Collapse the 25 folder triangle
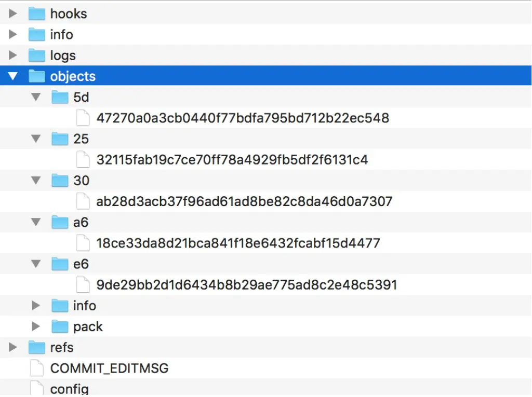Viewport: 532px width, 397px height. click(x=36, y=139)
